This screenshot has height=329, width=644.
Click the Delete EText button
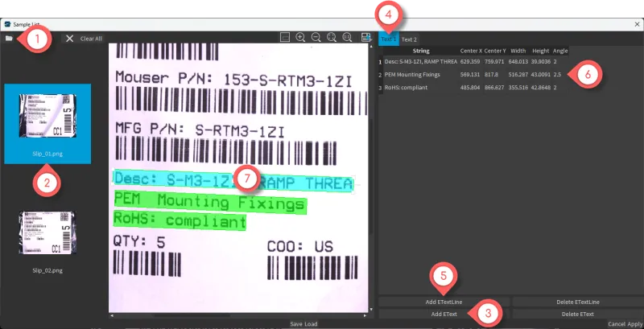point(578,315)
